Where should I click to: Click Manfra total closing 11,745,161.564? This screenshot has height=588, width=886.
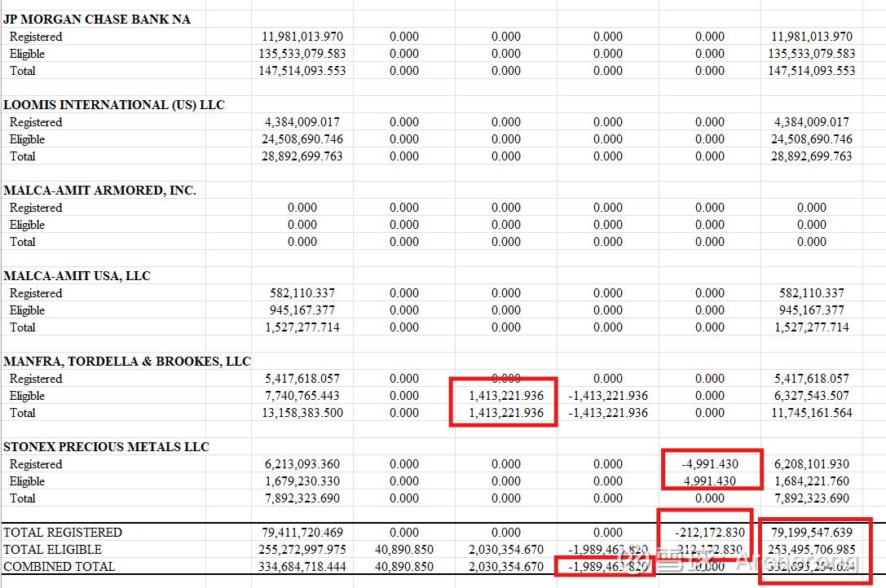coord(811,413)
